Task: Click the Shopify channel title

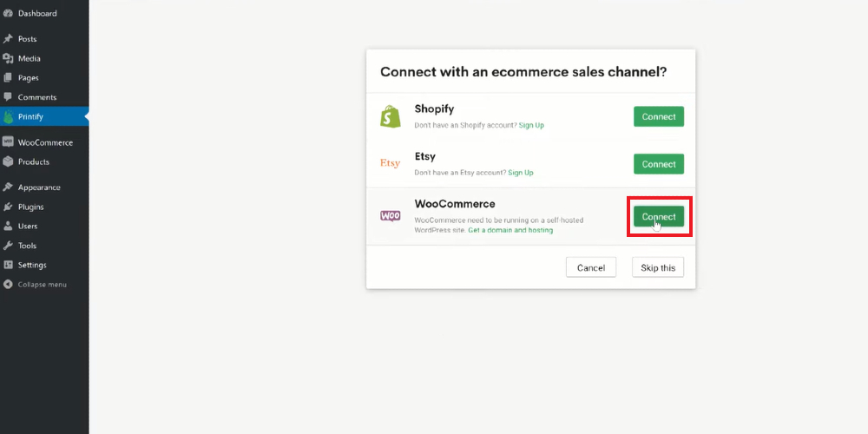Action: tap(435, 109)
